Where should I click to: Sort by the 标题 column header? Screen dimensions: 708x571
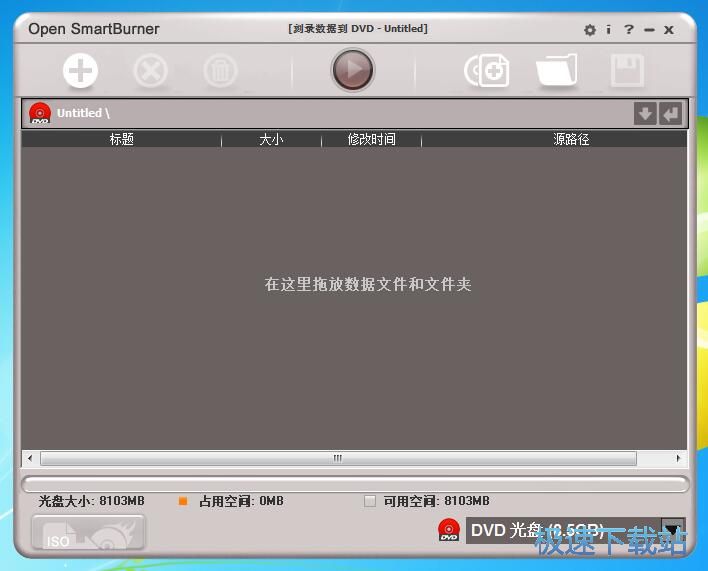pyautogui.click(x=121, y=139)
